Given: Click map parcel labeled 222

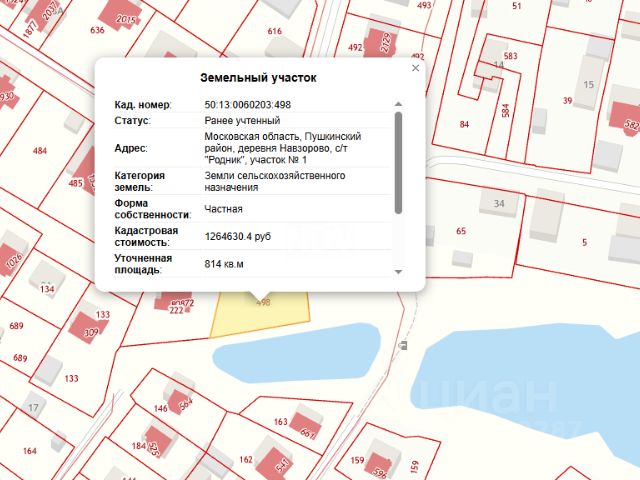Looking at the screenshot, I should click(176, 310).
